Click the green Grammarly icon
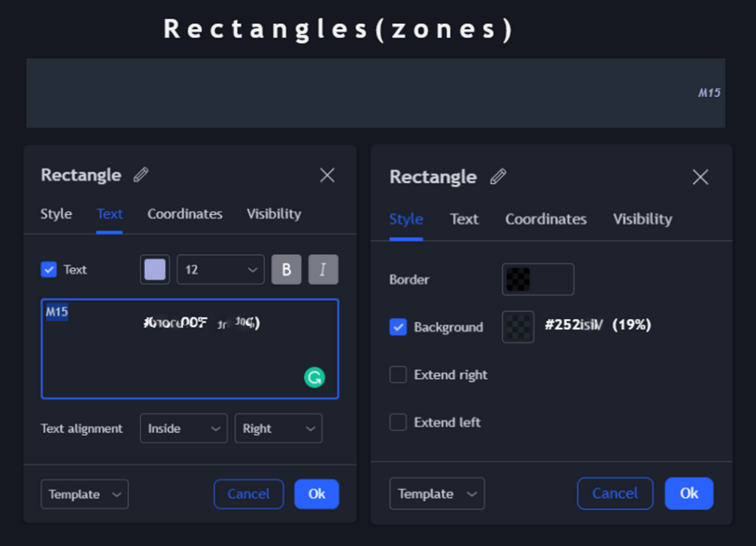The width and height of the screenshot is (756, 546). 314,377
